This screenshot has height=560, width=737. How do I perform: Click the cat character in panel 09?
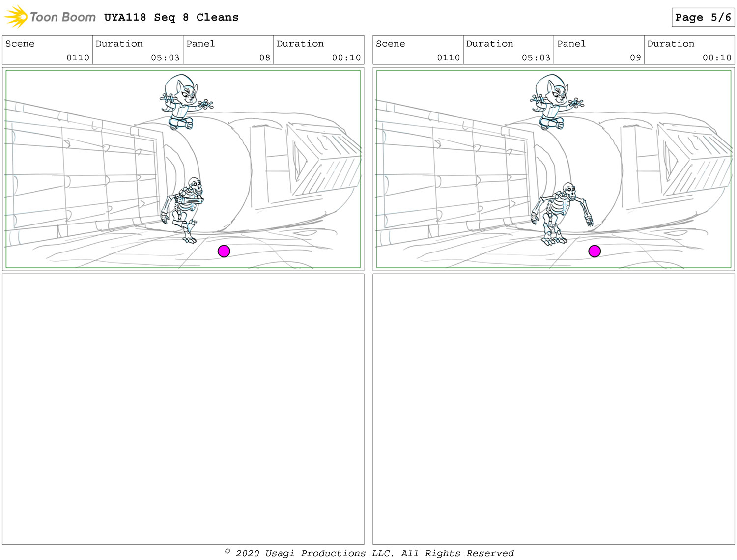click(x=556, y=102)
